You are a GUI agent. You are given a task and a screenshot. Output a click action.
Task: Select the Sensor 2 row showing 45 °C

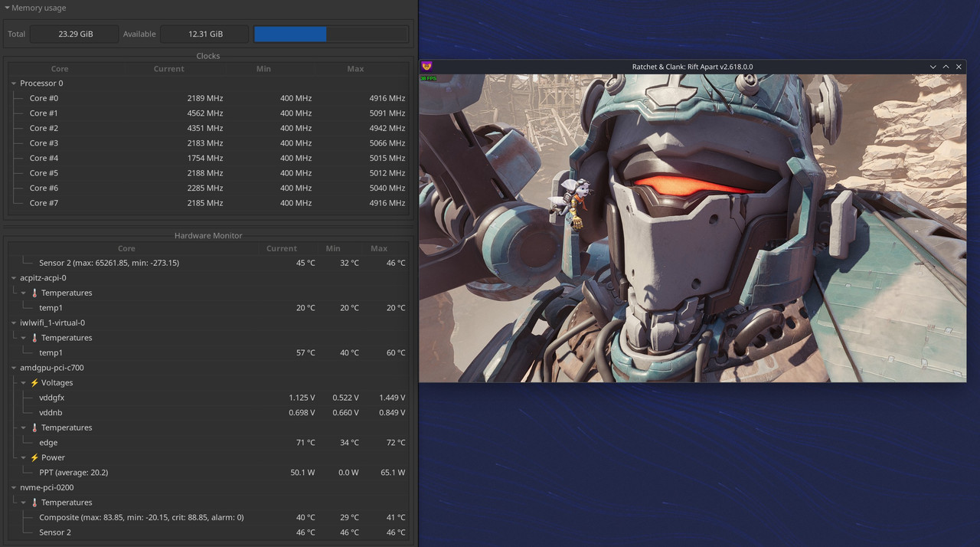(x=208, y=263)
